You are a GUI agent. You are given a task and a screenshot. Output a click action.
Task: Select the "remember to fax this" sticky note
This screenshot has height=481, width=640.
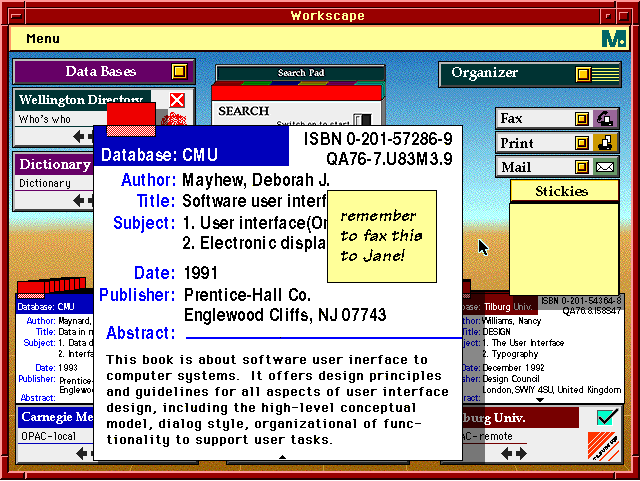[x=382, y=236]
